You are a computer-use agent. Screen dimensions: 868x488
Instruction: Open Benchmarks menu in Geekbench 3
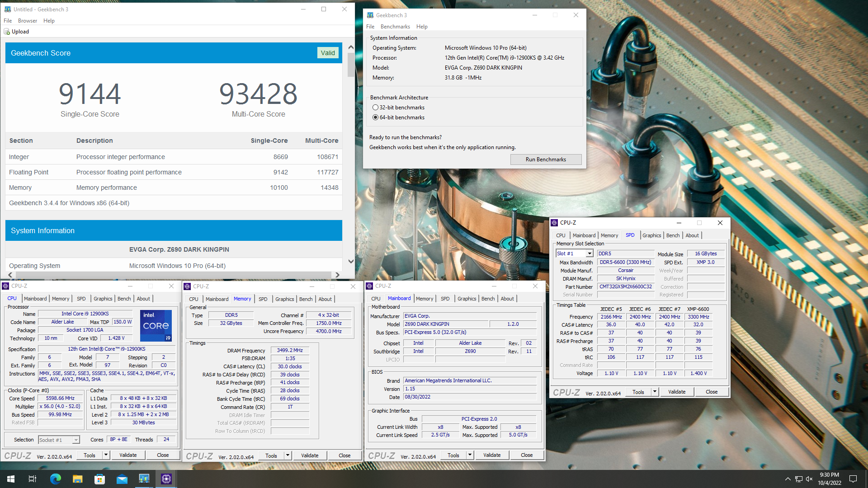tap(395, 27)
